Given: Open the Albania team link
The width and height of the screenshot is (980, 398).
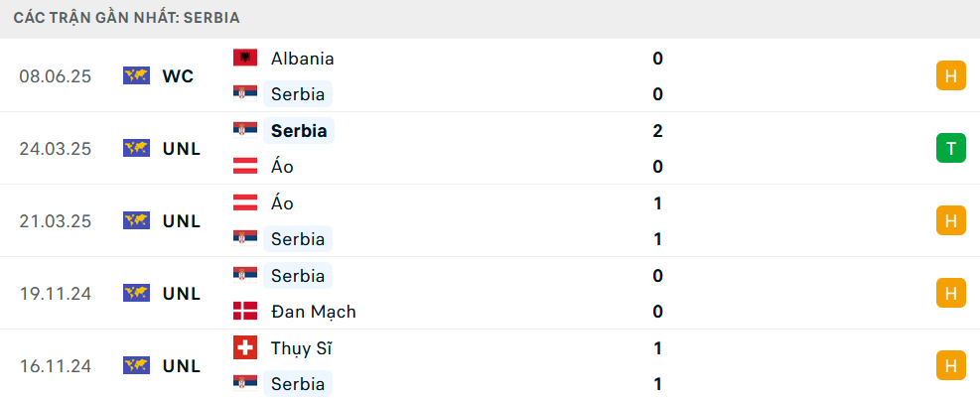Looking at the screenshot, I should (x=303, y=59).
